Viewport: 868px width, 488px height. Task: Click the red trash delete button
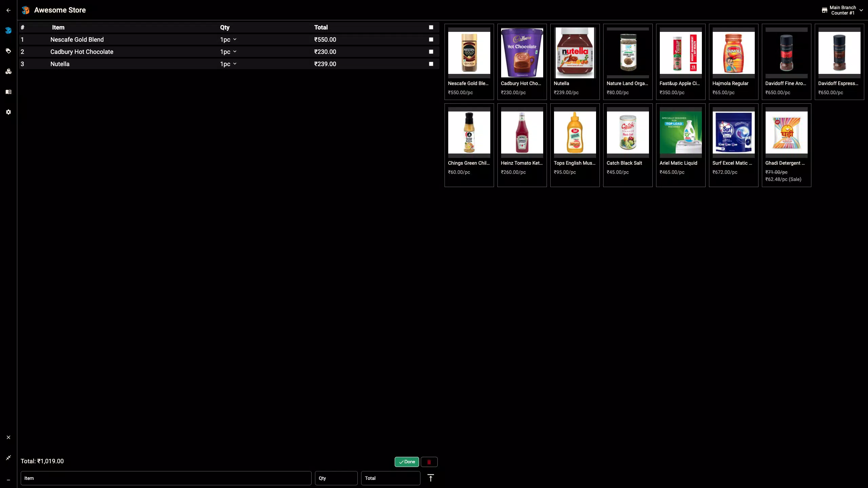[x=429, y=462]
